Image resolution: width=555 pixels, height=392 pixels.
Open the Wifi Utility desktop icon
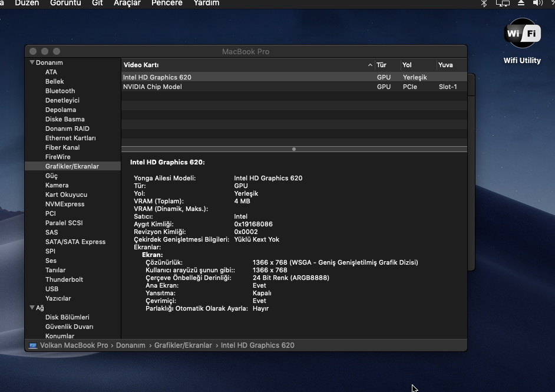tap(521, 34)
